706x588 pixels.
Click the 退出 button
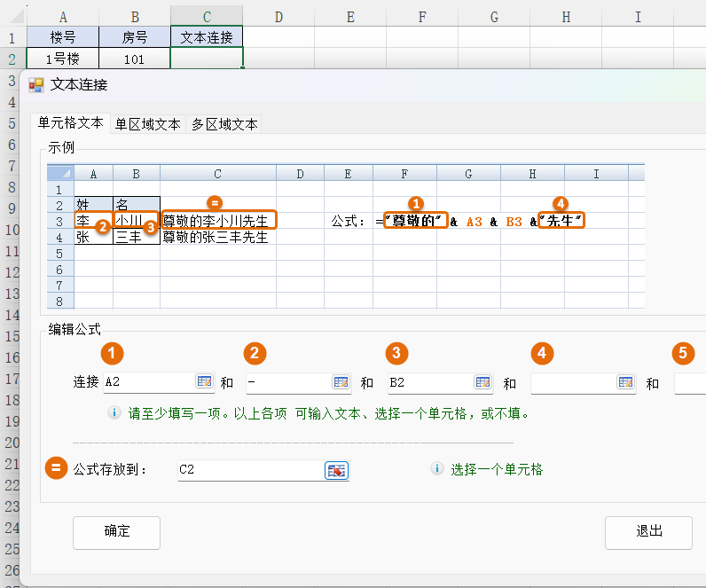(x=648, y=531)
